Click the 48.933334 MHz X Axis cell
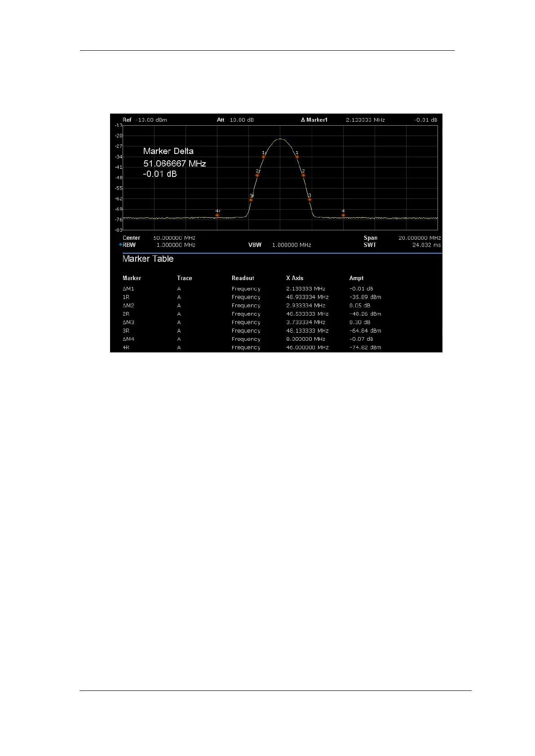 pos(307,297)
